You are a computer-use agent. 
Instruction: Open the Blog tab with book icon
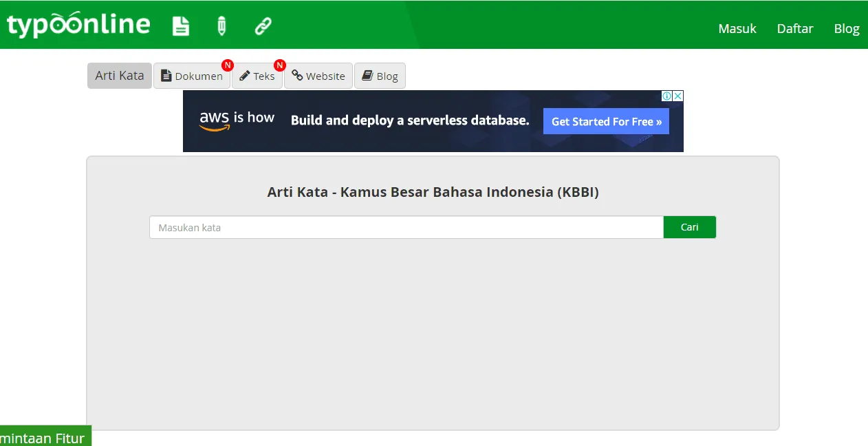(380, 76)
